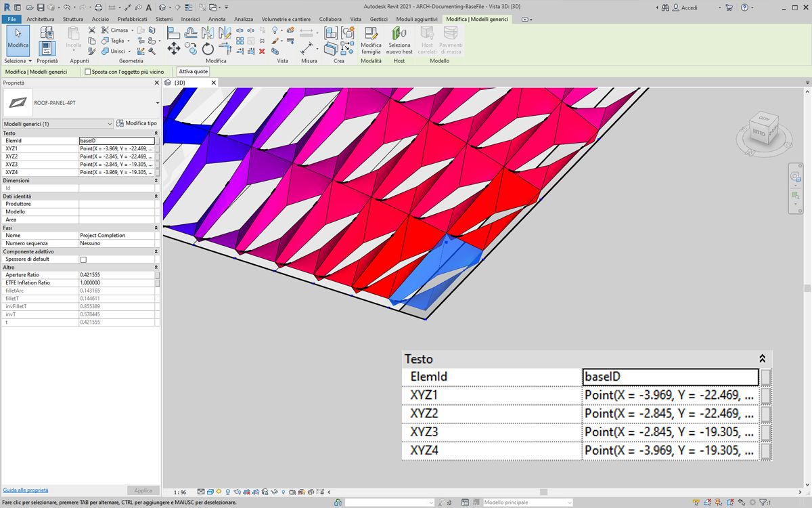This screenshot has height=508, width=812.
Task: Click the shopping cart icon in title bar
Action: pyautogui.click(x=729, y=7)
